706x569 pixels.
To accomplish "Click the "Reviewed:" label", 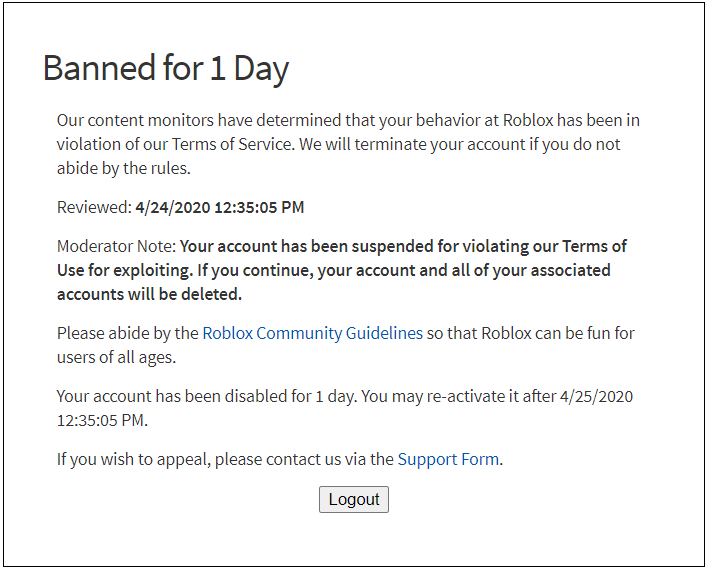I will pyautogui.click(x=93, y=208).
